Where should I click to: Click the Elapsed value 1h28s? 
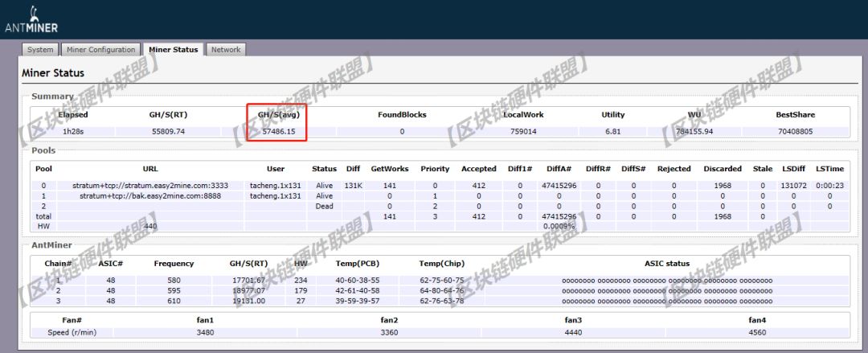73,132
